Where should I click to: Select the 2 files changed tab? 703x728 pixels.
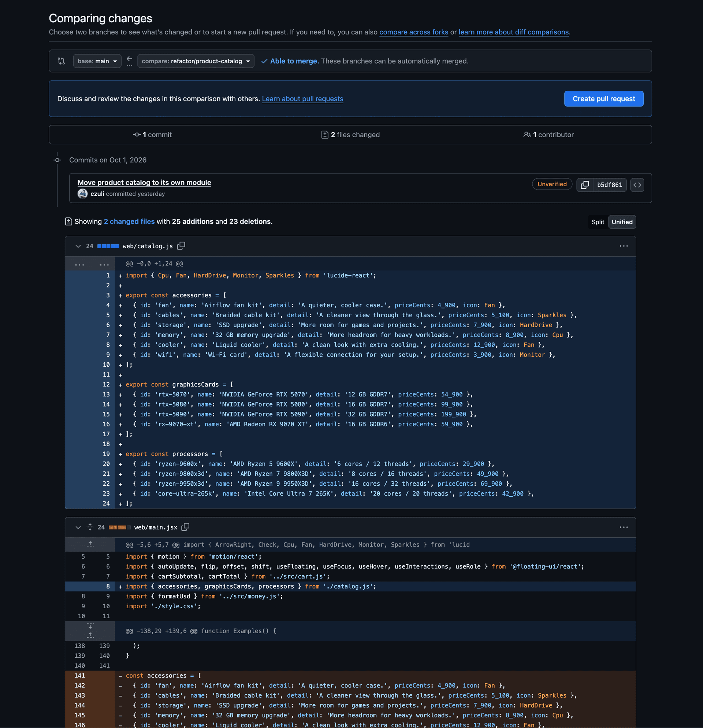(350, 135)
